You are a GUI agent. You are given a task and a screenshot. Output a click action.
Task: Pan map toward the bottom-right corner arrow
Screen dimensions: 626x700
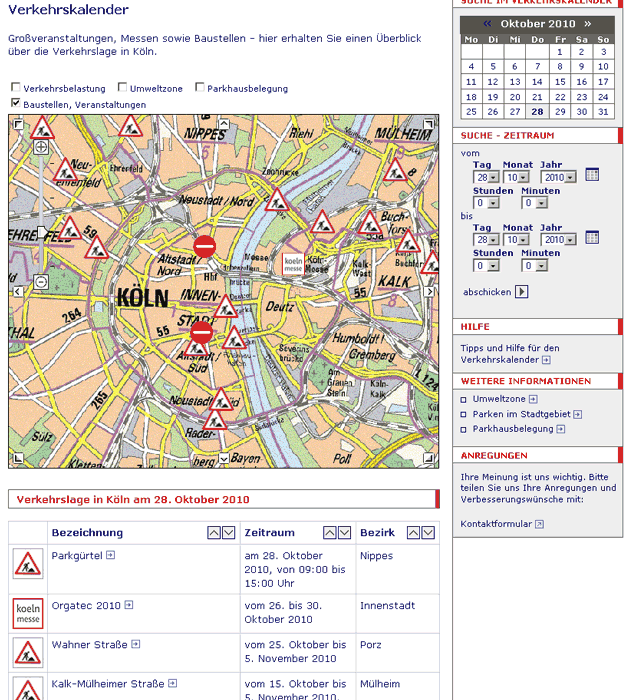click(428, 458)
